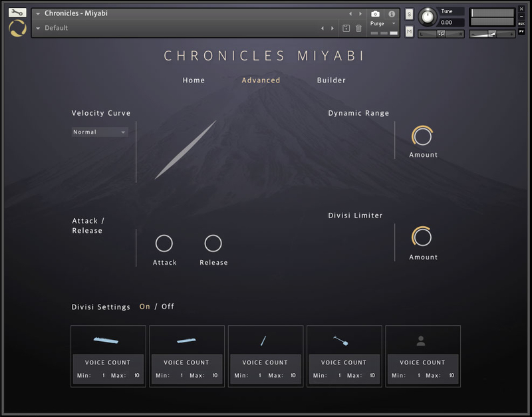
Task: Set Max voice count for person voice
Action: (452, 375)
